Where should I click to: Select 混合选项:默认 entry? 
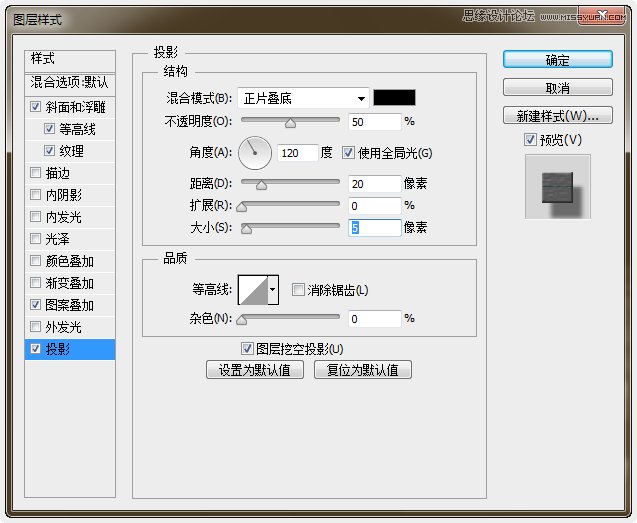tap(70, 83)
